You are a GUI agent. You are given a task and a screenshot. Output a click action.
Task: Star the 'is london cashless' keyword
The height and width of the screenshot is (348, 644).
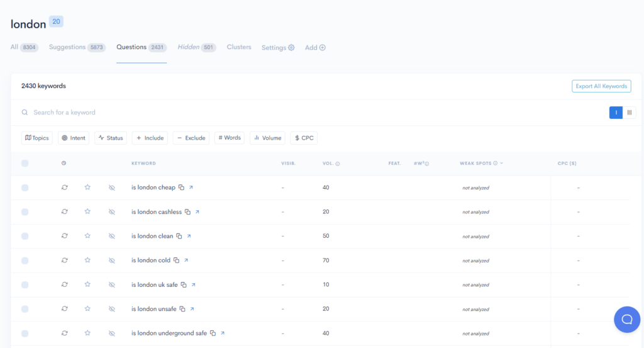pos(87,211)
